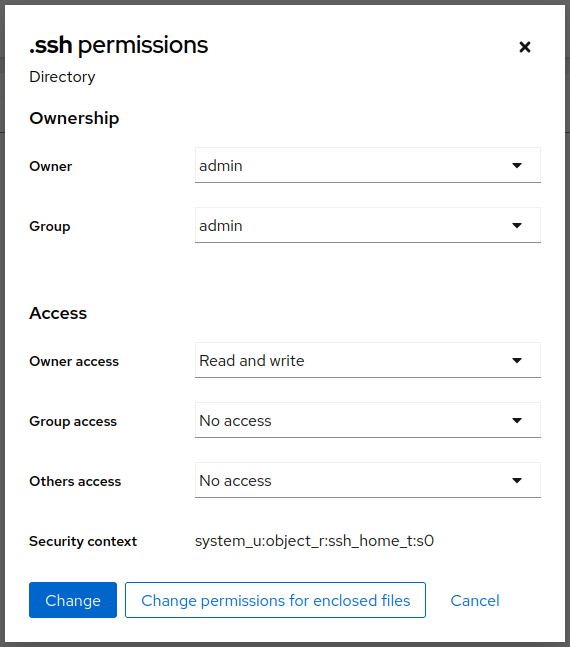This screenshot has width=570, height=647.
Task: Expand the Others access dropdown
Action: pyautogui.click(x=368, y=480)
